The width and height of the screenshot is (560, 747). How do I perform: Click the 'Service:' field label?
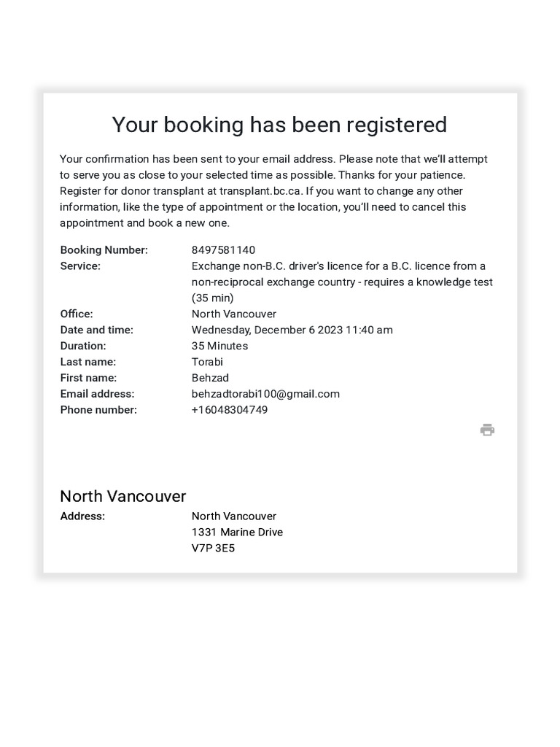tap(80, 266)
